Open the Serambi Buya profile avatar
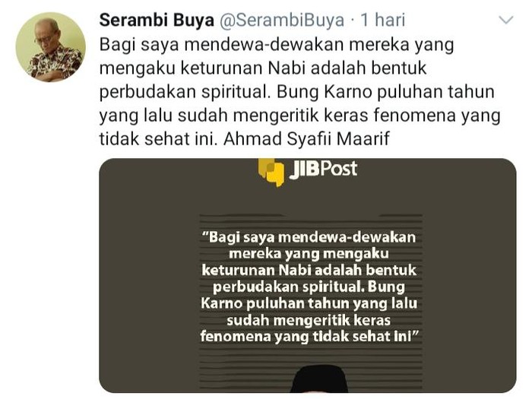532x399 pixels. point(51,47)
